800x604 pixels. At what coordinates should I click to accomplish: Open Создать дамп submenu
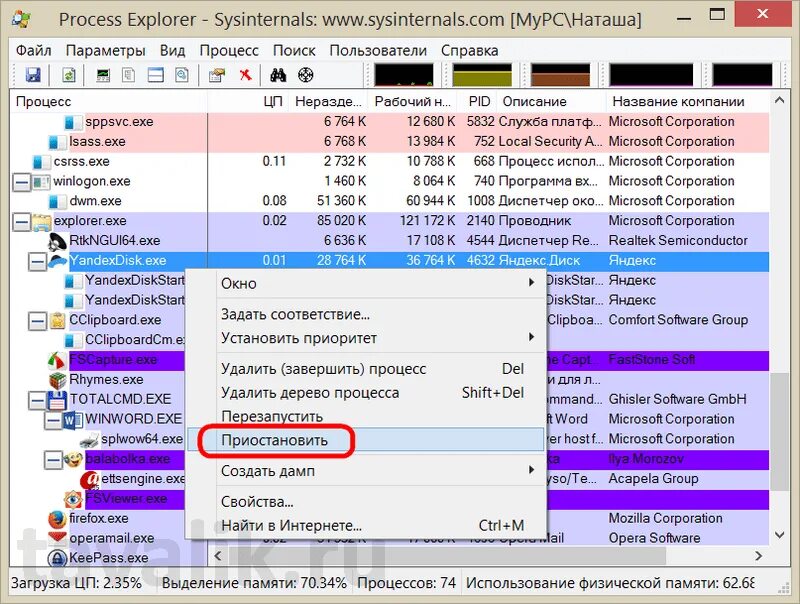pyautogui.click(x=366, y=471)
